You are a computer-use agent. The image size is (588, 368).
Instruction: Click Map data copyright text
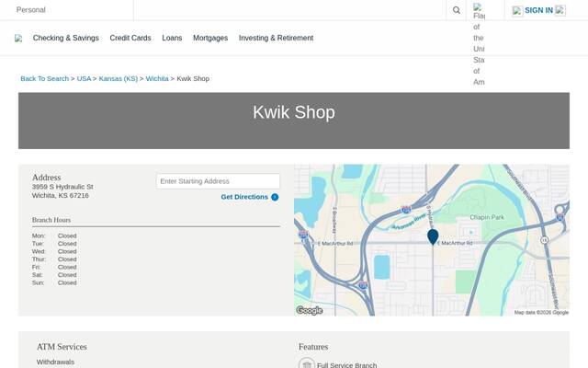pyautogui.click(x=541, y=313)
